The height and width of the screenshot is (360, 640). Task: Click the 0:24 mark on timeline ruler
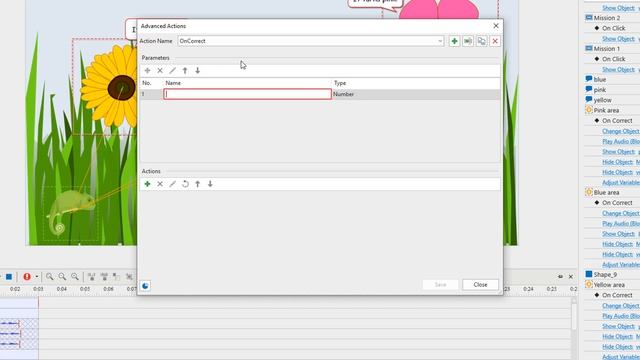coord(528,289)
